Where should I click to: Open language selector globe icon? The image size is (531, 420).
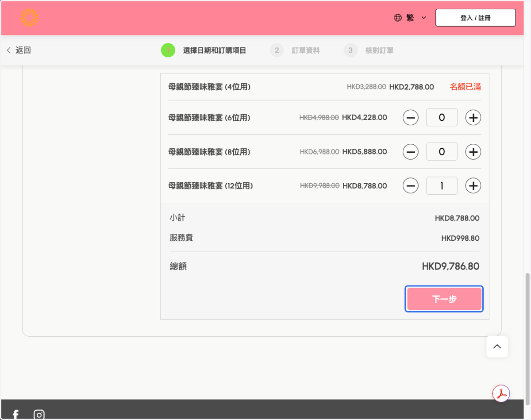(x=398, y=18)
